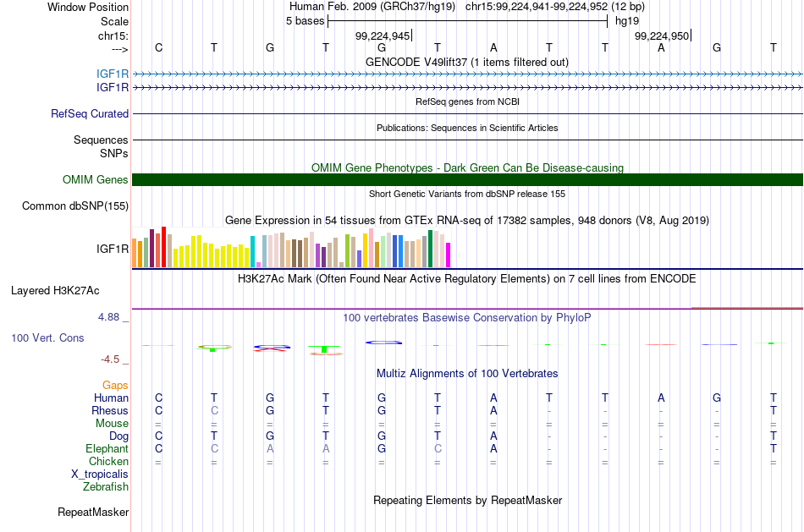Select the Elephant species row label
Viewport: 804px width, 532px height.
[x=107, y=448]
